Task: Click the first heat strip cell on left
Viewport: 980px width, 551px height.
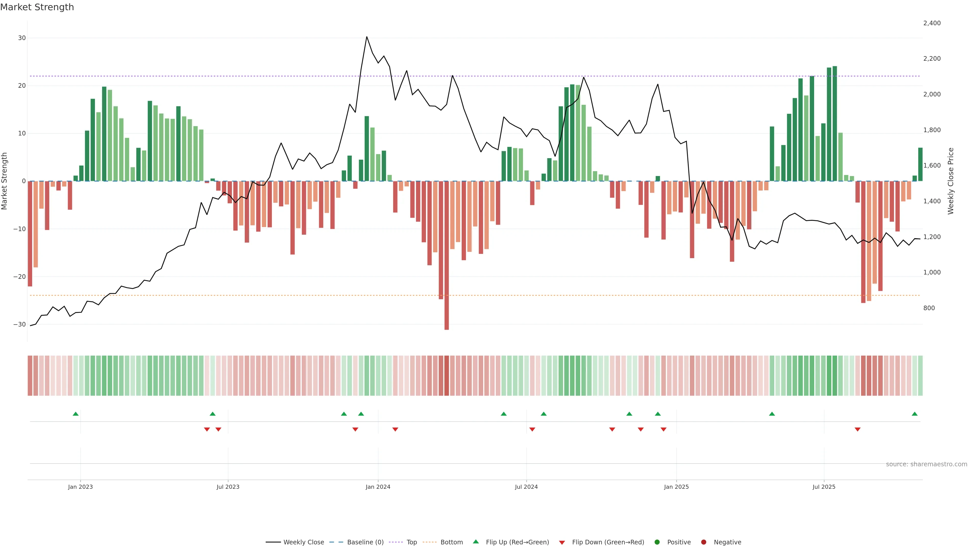Action: tap(30, 375)
